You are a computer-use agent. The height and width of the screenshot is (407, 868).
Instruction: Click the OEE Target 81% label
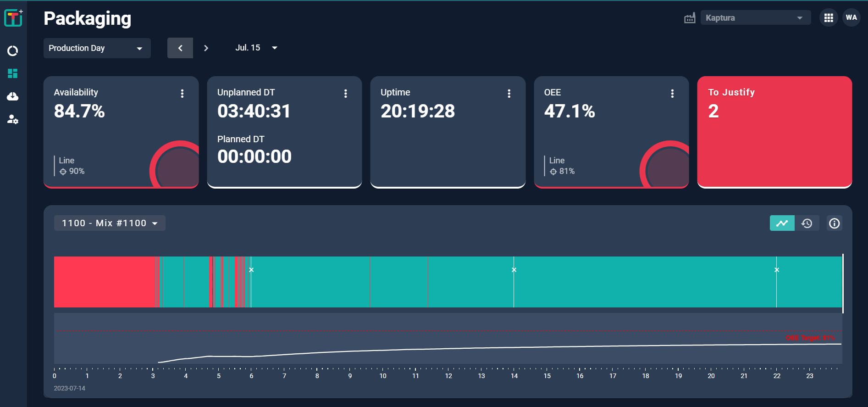click(x=811, y=338)
